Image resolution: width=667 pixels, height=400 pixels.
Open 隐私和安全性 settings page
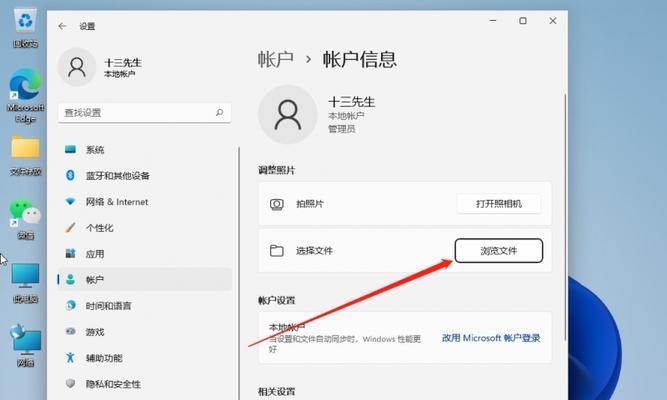pyautogui.click(x=145, y=384)
